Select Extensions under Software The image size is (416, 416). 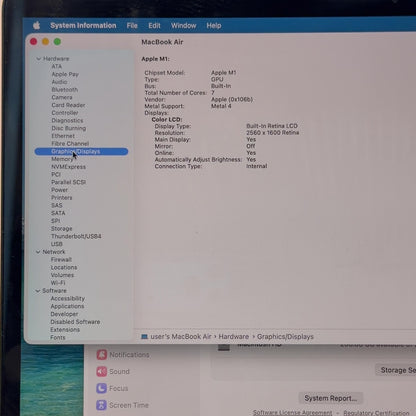65,330
